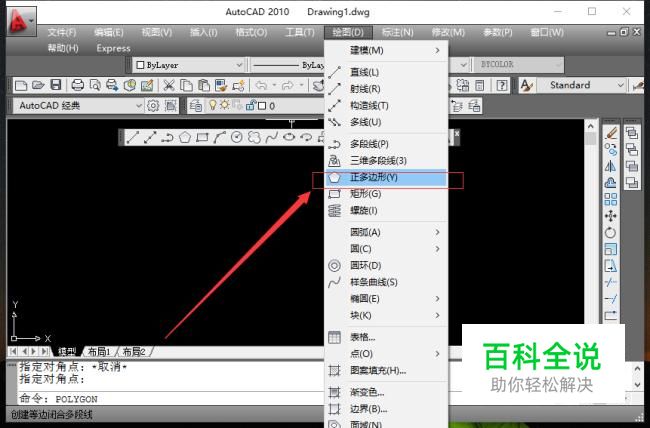Click the Help question mark icon
Image resolution: width=650 pixels, height=428 pixels.
pos(502,85)
